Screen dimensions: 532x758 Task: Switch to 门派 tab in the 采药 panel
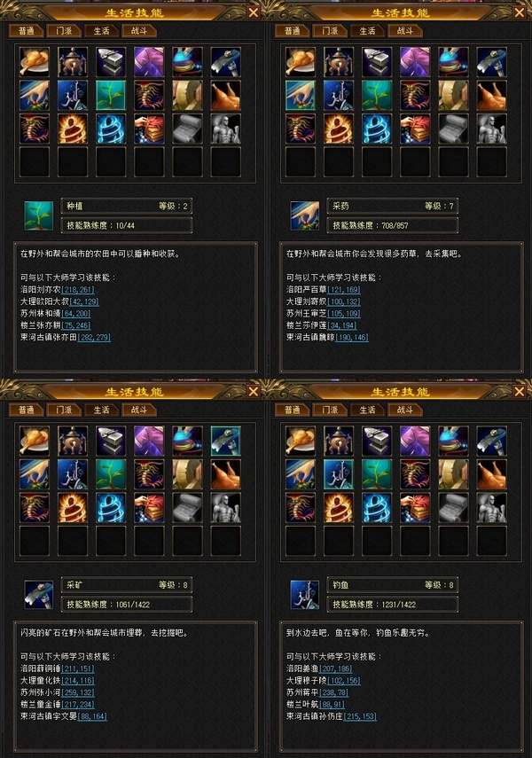coord(330,31)
